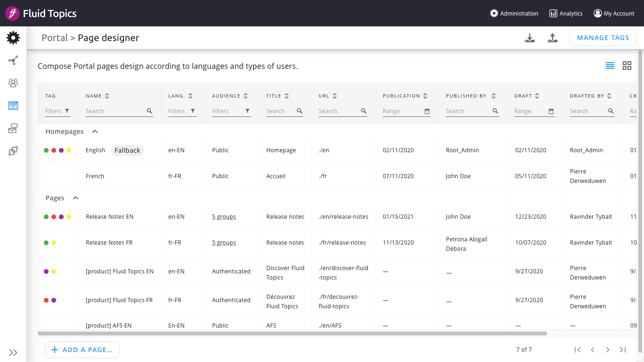Image resolution: width=644 pixels, height=362 pixels.
Task: Open My Account menu
Action: 614,13
